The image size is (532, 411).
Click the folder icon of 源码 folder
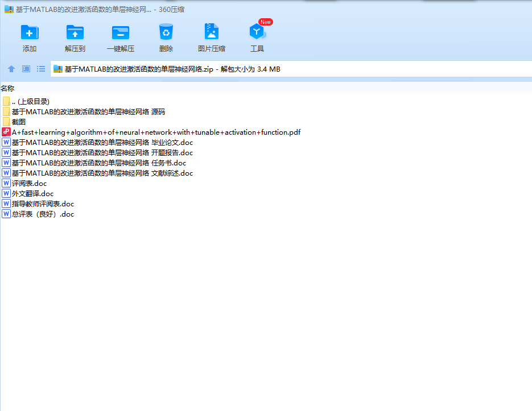pos(6,111)
